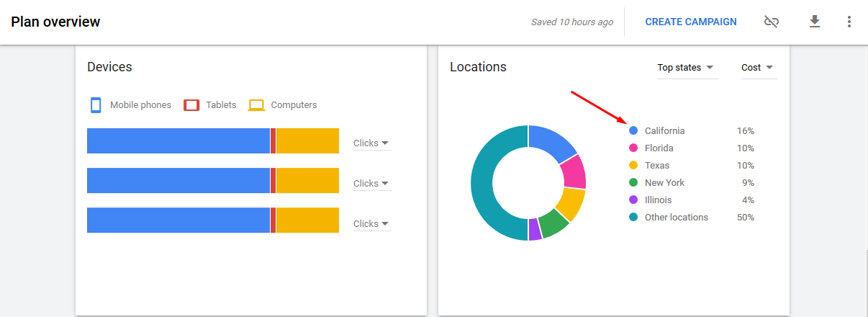Image resolution: width=868 pixels, height=317 pixels.
Task: Open the Cost dropdown in Locations
Action: [758, 68]
